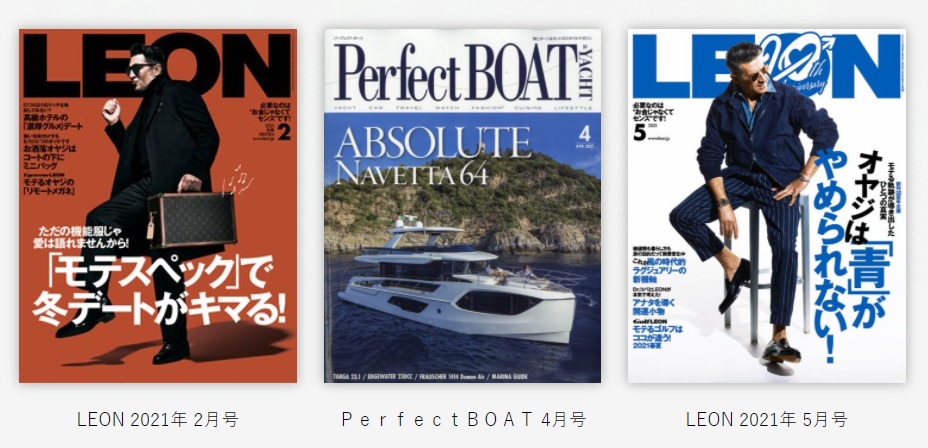Click the 'LEON 2021年 5月号' caption
Image resolution: width=928 pixels, height=448 pixels.
[x=766, y=420]
